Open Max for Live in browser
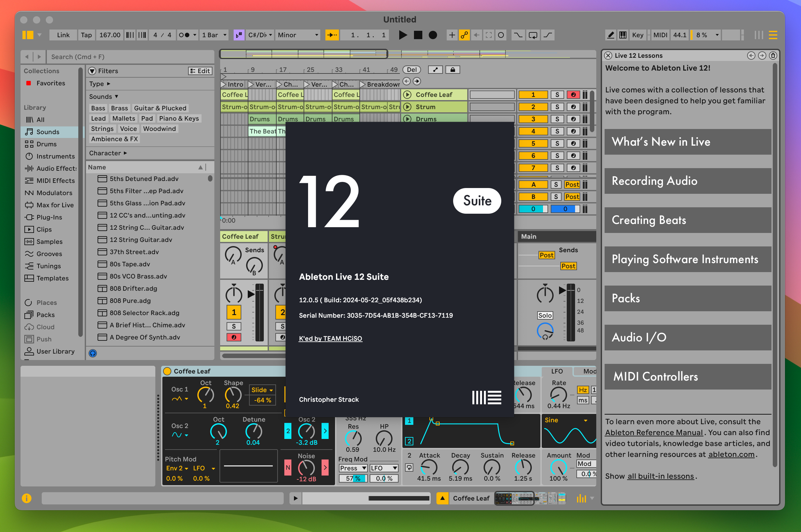The image size is (801, 532). point(55,205)
